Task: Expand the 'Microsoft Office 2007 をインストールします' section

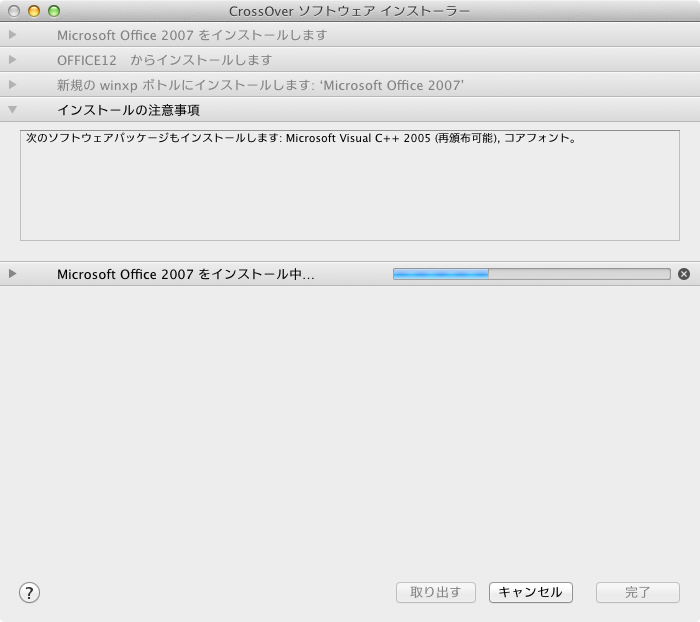Action: pos(12,34)
